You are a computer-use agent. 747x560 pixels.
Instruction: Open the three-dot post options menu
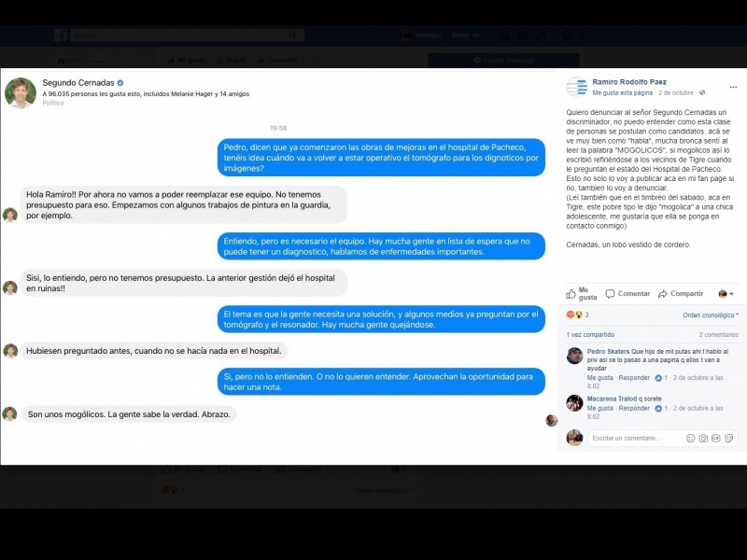(733, 87)
